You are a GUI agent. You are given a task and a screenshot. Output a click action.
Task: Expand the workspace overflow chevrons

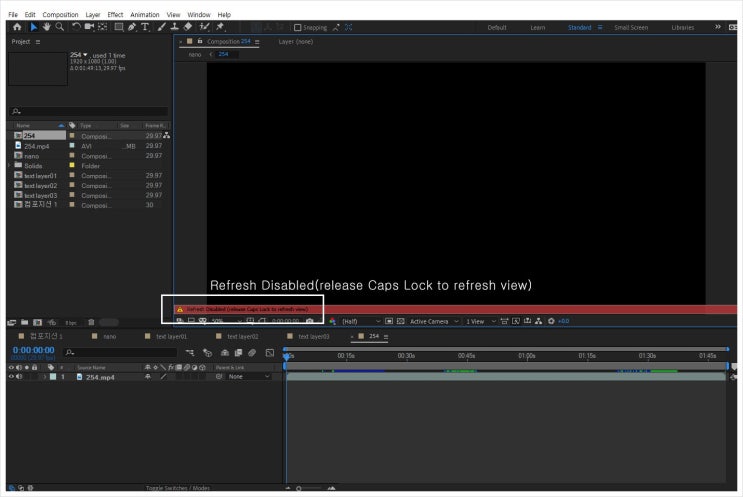coord(718,27)
